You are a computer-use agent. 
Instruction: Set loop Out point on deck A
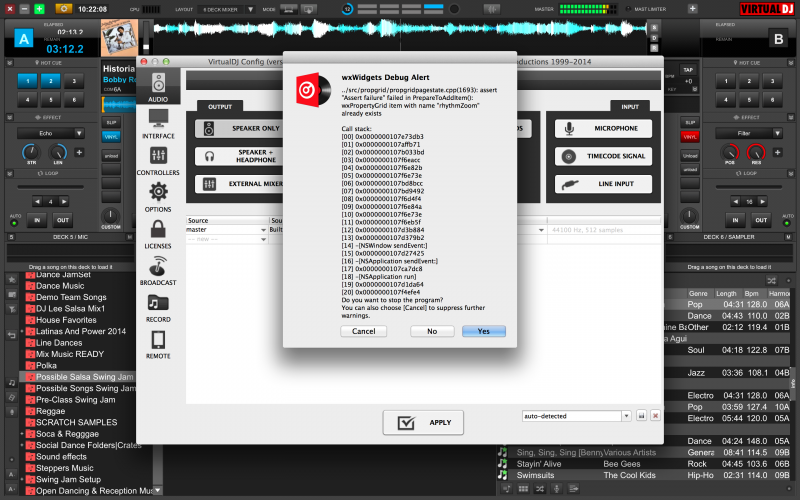[63, 220]
